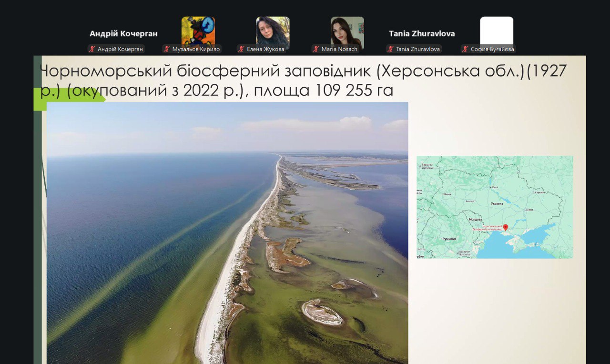
Task: Click muted mic icon beside Елена Жукова label
Action: pyautogui.click(x=242, y=49)
